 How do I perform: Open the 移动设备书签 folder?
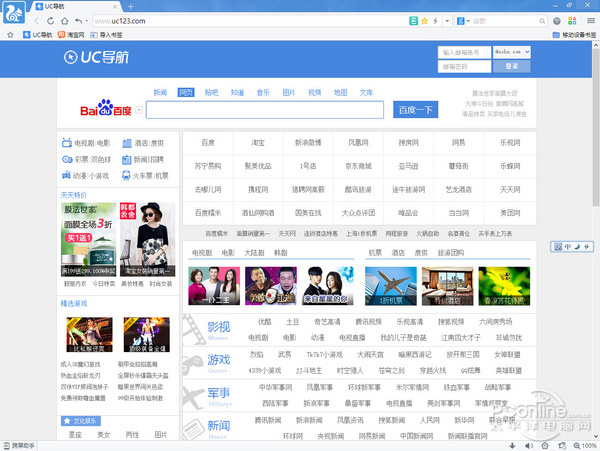574,35
